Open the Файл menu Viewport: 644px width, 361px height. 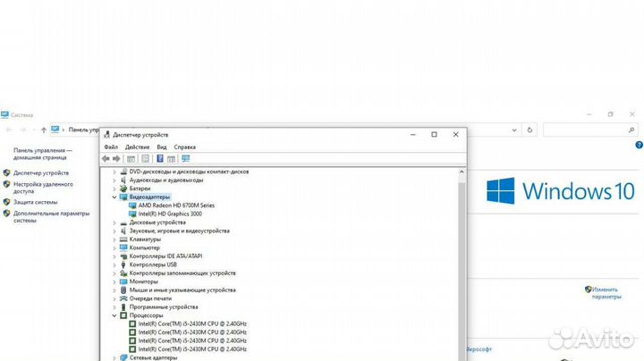pyautogui.click(x=111, y=147)
